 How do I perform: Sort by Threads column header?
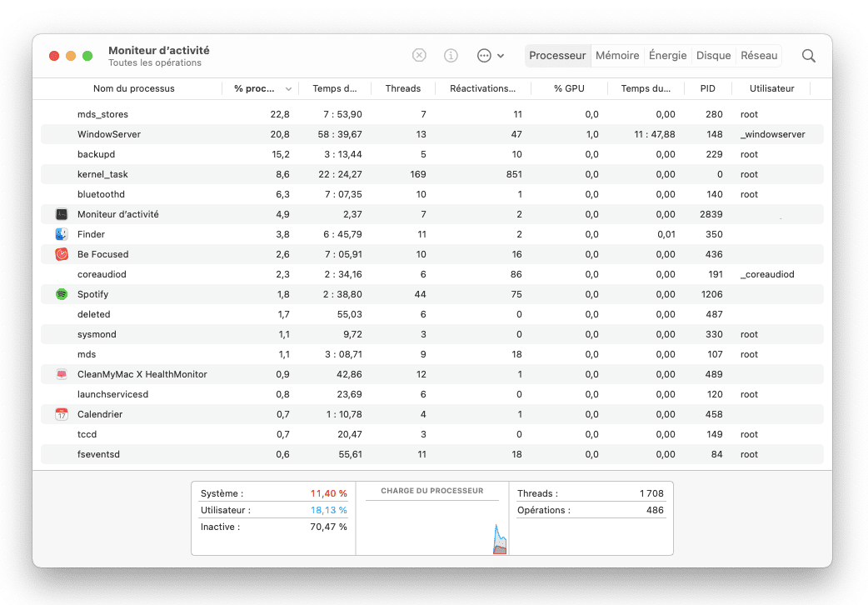[x=403, y=88]
